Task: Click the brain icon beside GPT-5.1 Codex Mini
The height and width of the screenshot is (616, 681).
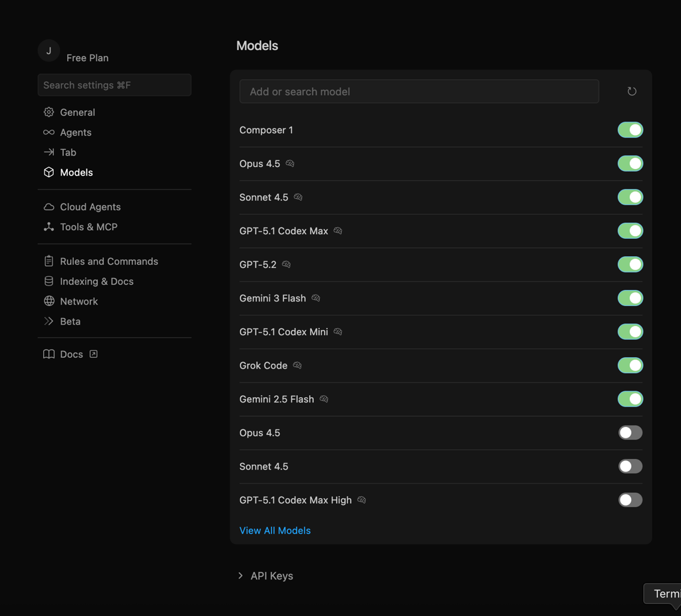Action: [338, 331]
